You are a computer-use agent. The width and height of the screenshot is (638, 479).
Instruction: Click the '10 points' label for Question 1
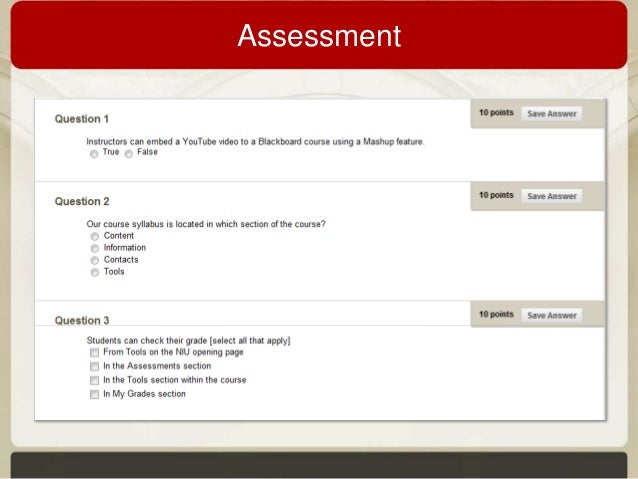(496, 113)
